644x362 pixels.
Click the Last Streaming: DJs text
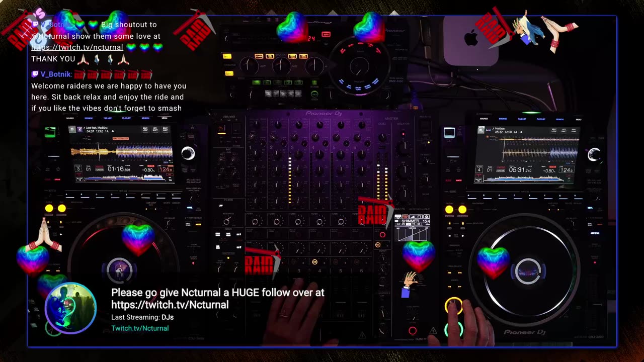point(142,317)
